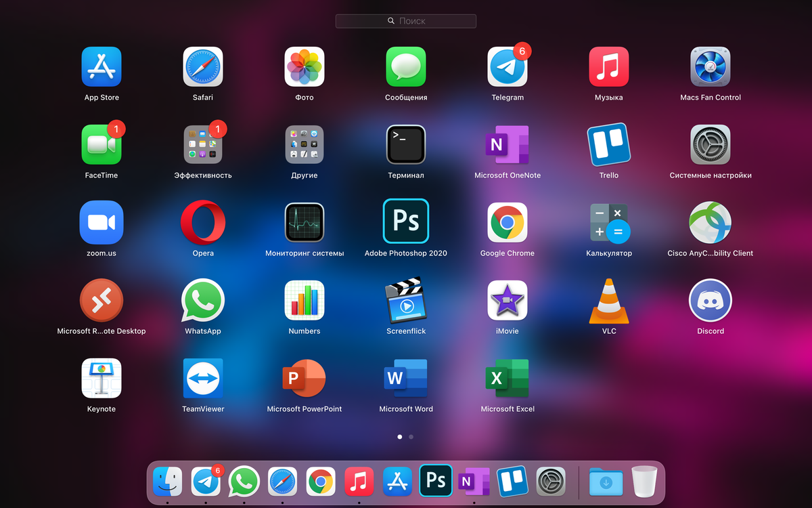Launch Telegram from Launchpad grid

tap(507, 67)
